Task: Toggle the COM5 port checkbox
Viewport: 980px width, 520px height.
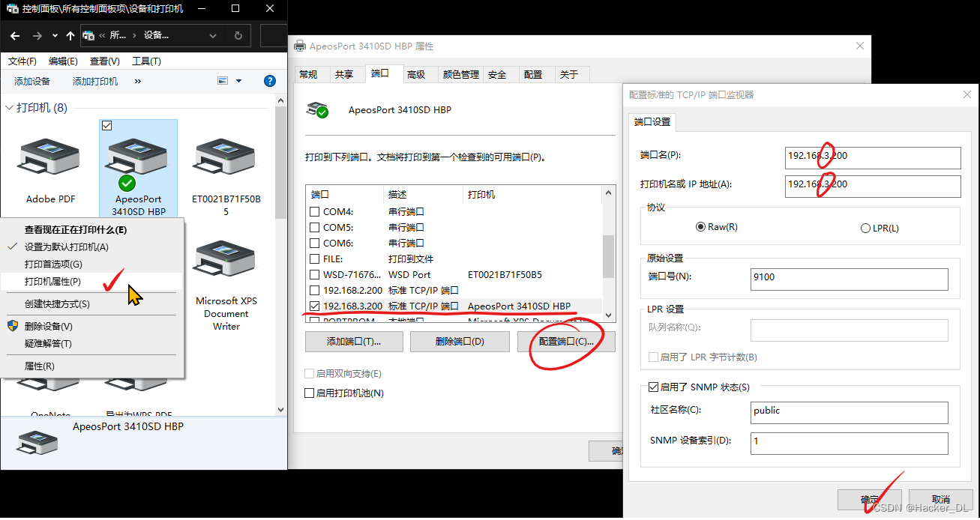Action: [x=315, y=227]
